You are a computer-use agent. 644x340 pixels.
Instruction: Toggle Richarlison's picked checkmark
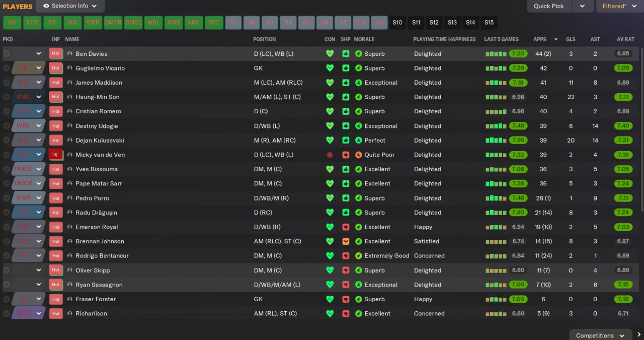click(x=7, y=313)
